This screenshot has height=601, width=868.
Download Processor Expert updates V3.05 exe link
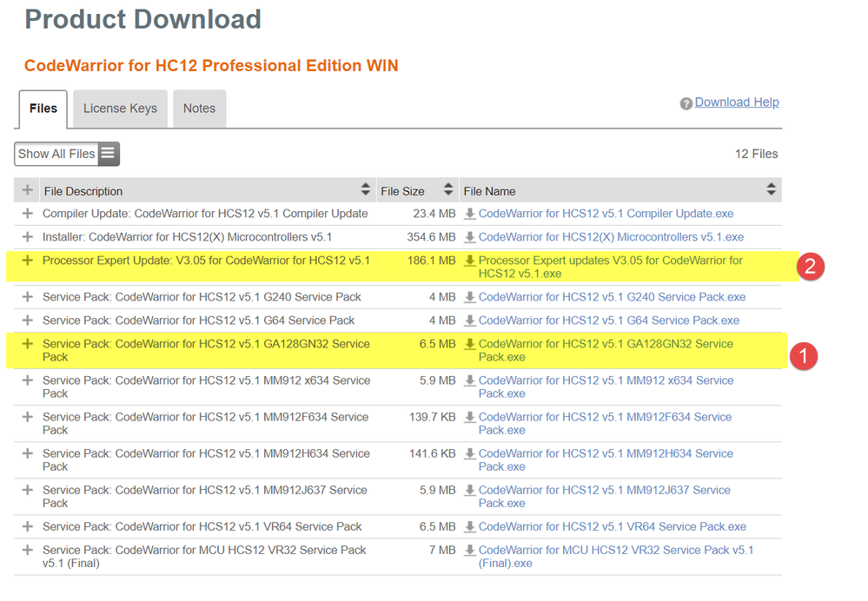tap(611, 267)
